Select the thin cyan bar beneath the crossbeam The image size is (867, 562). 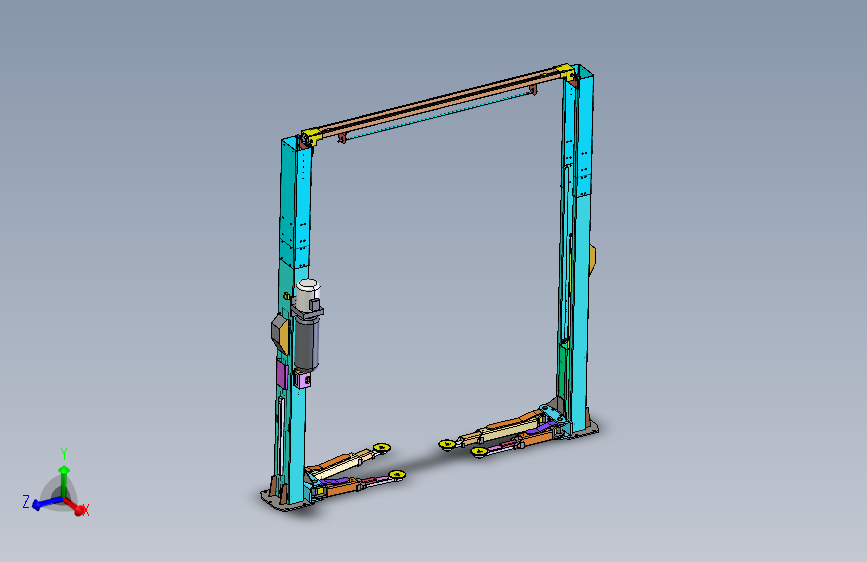pyautogui.click(x=440, y=116)
